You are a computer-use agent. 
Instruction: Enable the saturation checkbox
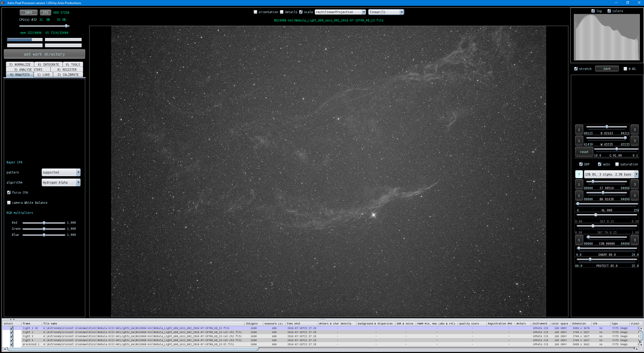tap(617, 164)
